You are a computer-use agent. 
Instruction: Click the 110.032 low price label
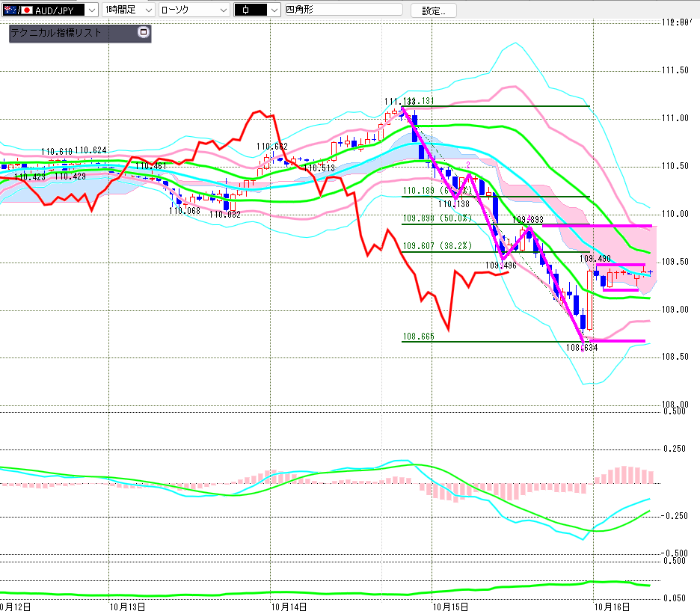(225, 215)
